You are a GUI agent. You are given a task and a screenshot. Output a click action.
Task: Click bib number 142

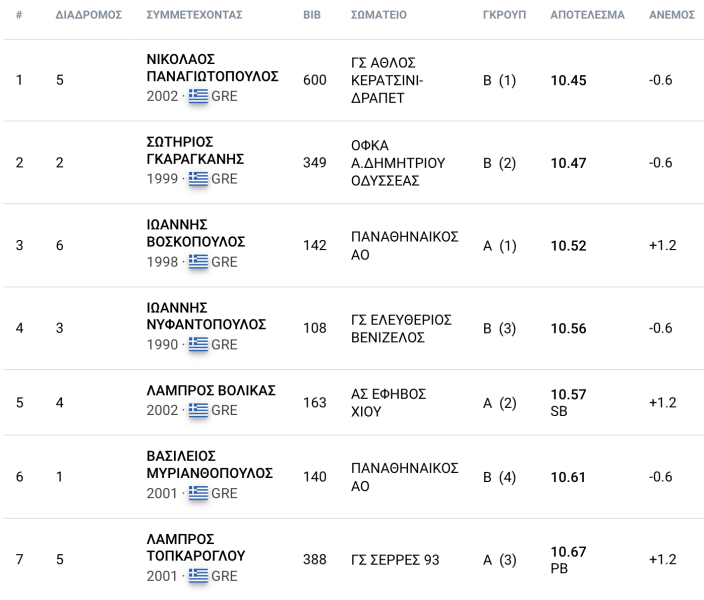pos(314,246)
